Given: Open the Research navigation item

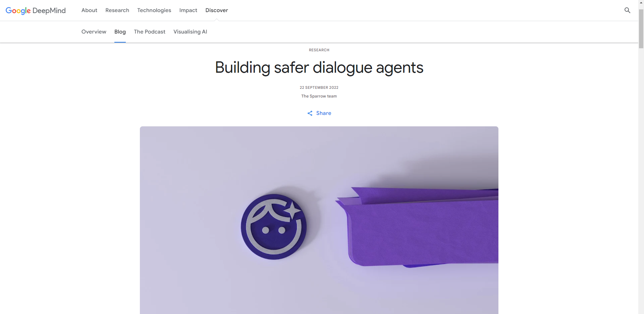Looking at the screenshot, I should (x=117, y=10).
